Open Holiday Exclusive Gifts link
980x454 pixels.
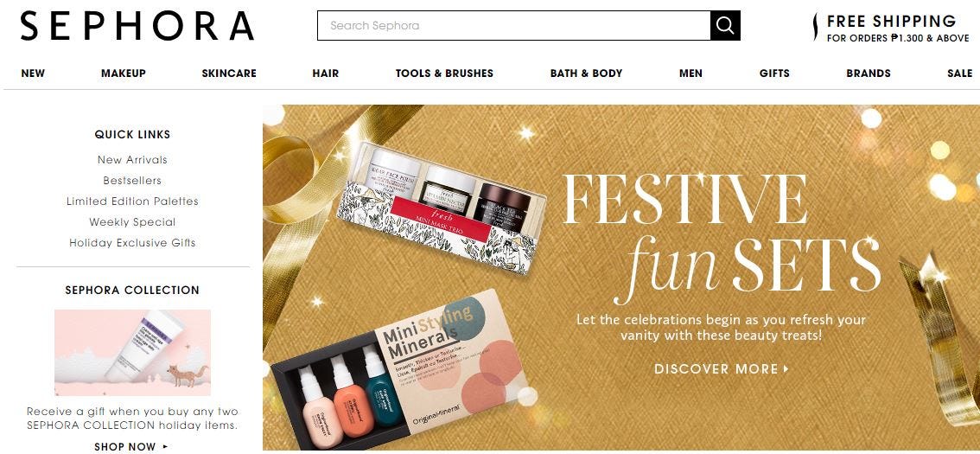(132, 242)
